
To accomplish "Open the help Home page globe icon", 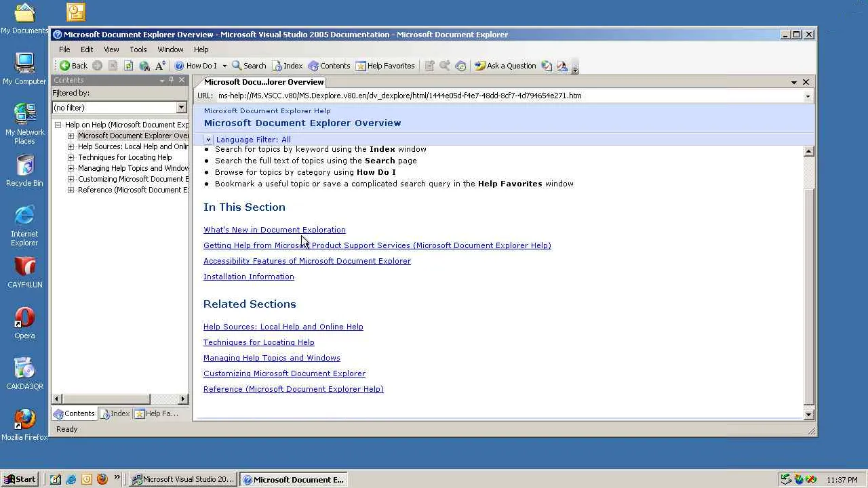I will (x=144, y=66).
